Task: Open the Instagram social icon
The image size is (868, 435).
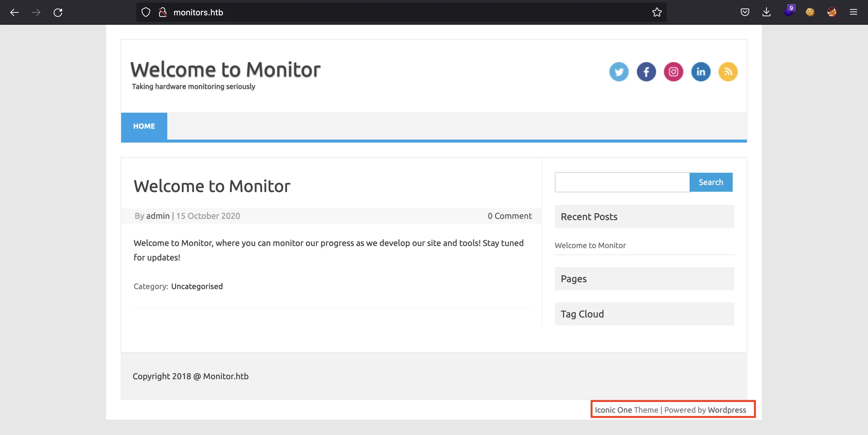Action: point(673,72)
